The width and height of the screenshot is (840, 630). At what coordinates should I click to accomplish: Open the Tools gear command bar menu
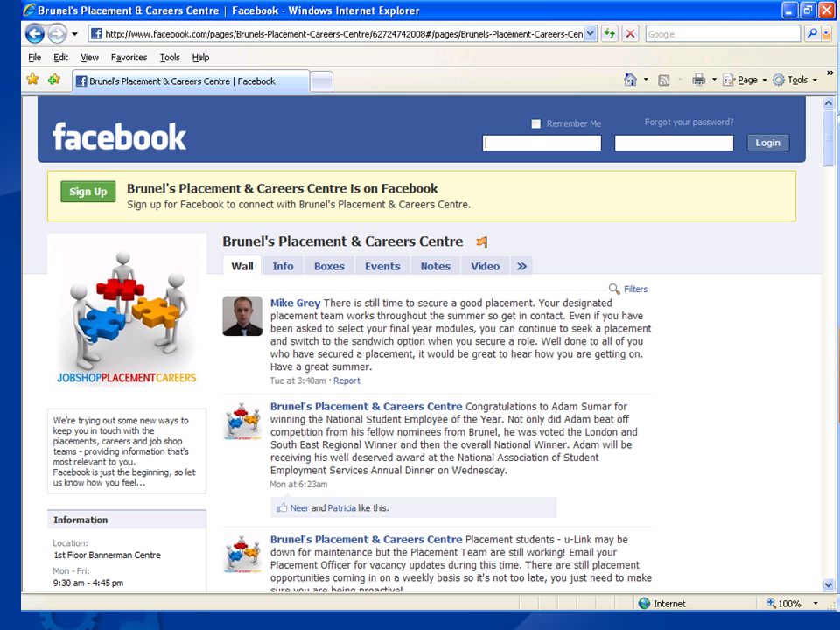[x=795, y=80]
